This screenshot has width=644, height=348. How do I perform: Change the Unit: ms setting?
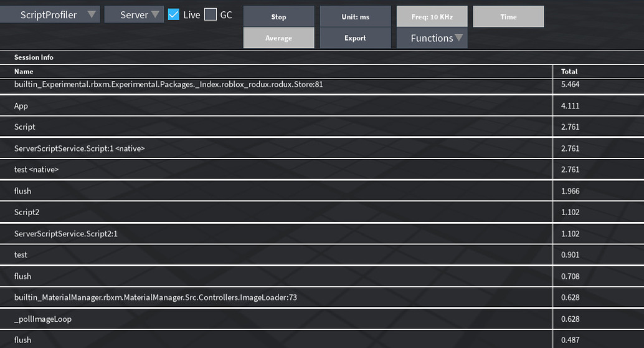click(x=355, y=17)
